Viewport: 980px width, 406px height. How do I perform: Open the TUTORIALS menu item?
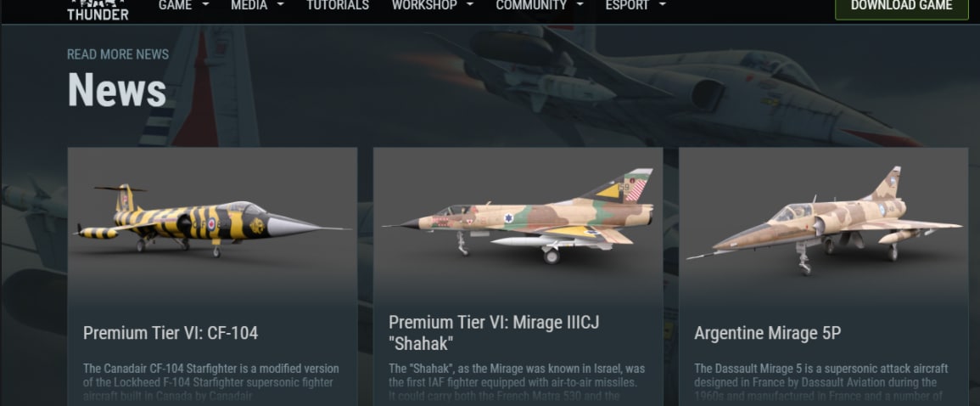coord(338,6)
